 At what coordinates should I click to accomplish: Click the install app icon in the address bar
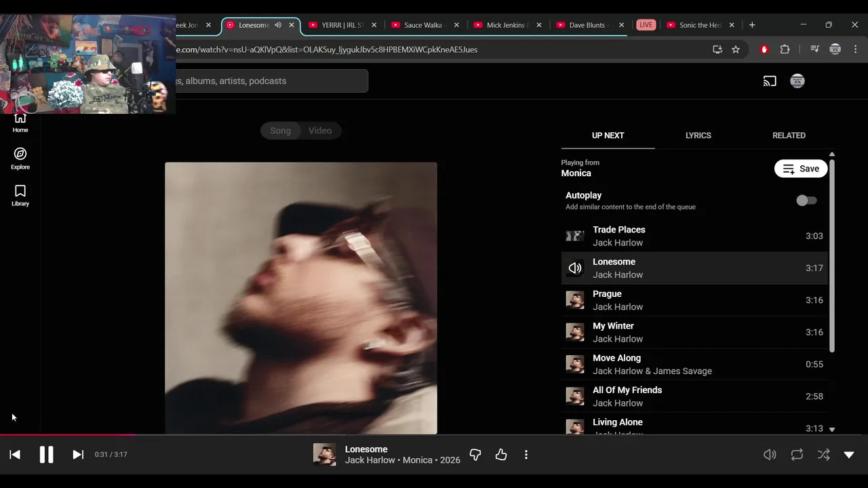[717, 49]
